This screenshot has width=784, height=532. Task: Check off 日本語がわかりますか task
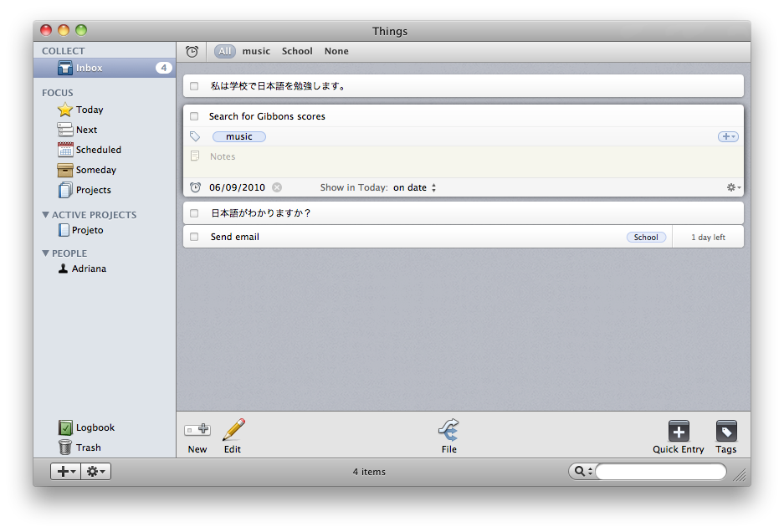tap(194, 213)
